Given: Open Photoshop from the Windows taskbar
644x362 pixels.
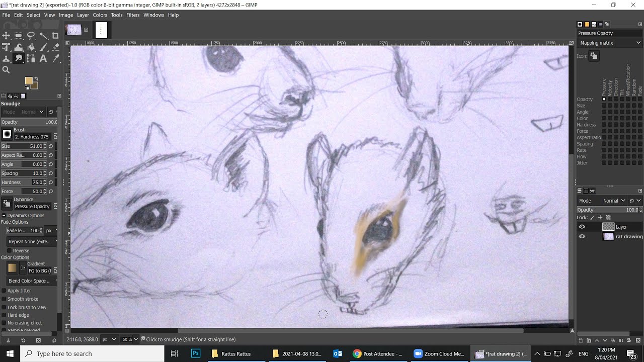Looking at the screenshot, I should pyautogui.click(x=196, y=353).
